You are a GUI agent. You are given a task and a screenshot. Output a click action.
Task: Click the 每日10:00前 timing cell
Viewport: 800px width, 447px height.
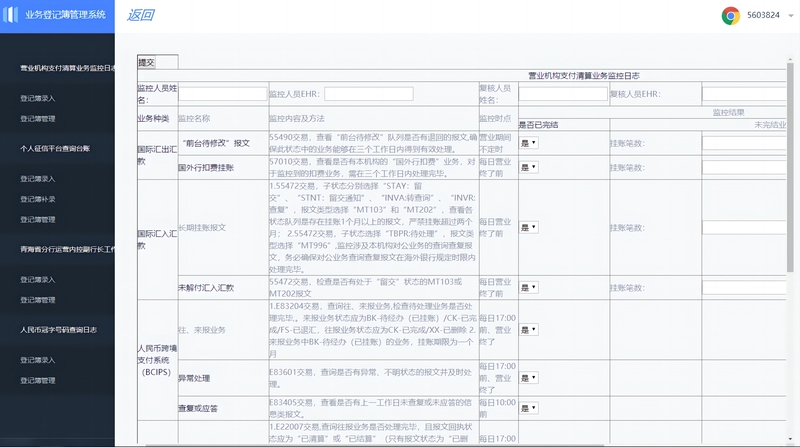point(497,408)
